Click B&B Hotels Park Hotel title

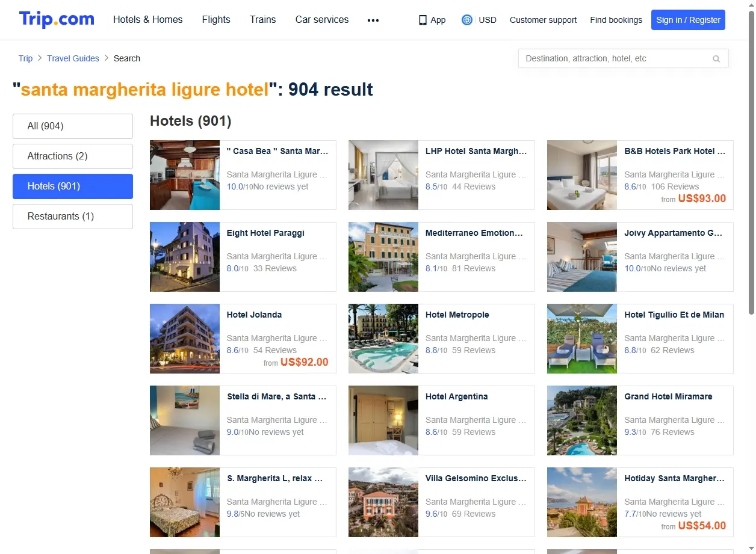click(x=675, y=151)
